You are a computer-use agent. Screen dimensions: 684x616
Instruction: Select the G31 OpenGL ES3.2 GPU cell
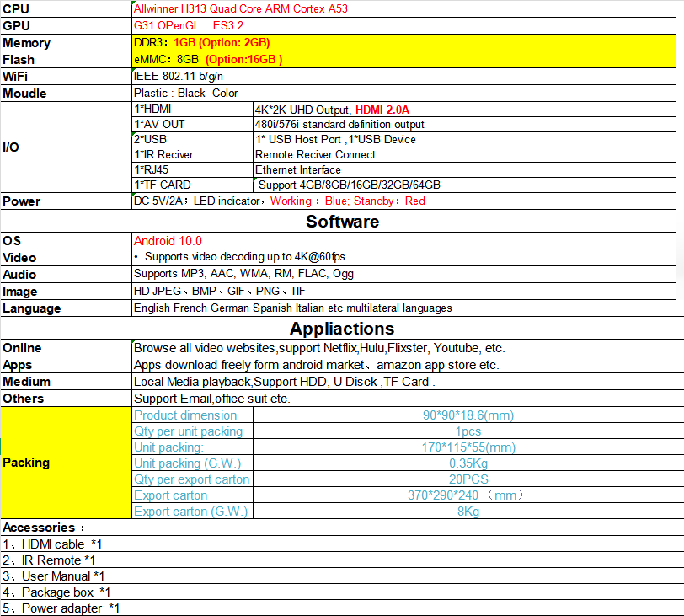pos(189,26)
